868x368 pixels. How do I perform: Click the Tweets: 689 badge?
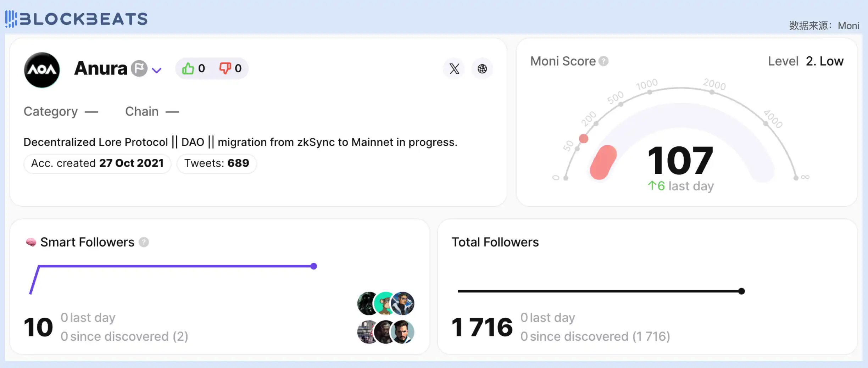[217, 163]
